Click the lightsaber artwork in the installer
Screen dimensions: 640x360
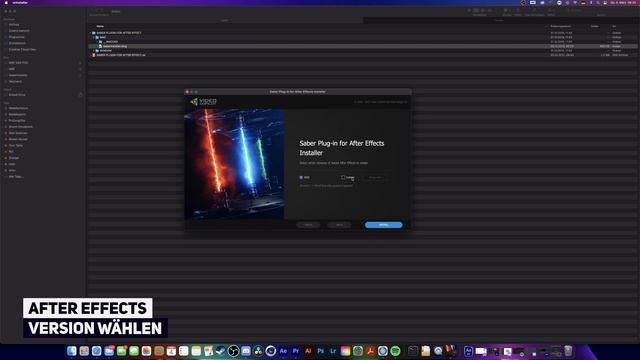234,164
